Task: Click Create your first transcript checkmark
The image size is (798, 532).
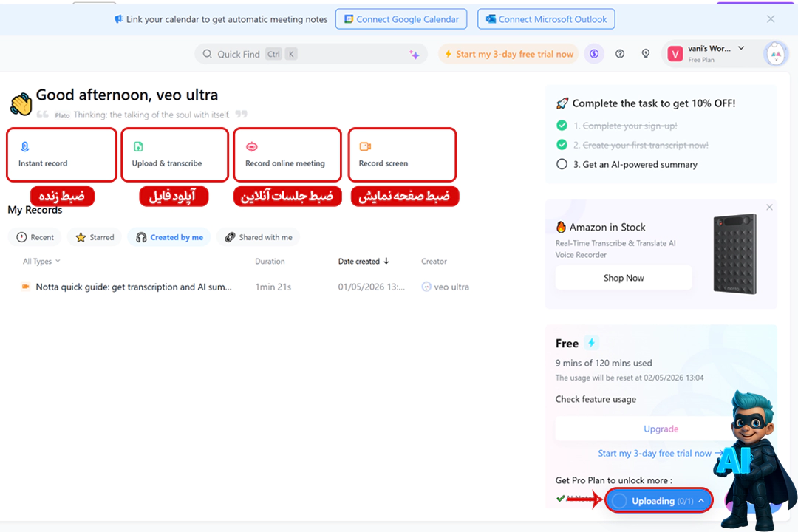Action: tap(562, 145)
